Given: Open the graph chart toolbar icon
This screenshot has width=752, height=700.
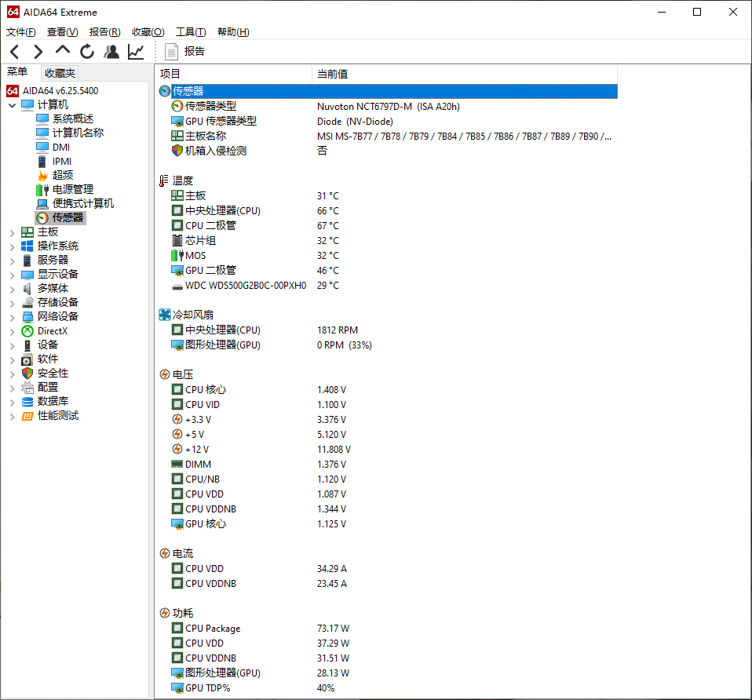Looking at the screenshot, I should coord(136,51).
